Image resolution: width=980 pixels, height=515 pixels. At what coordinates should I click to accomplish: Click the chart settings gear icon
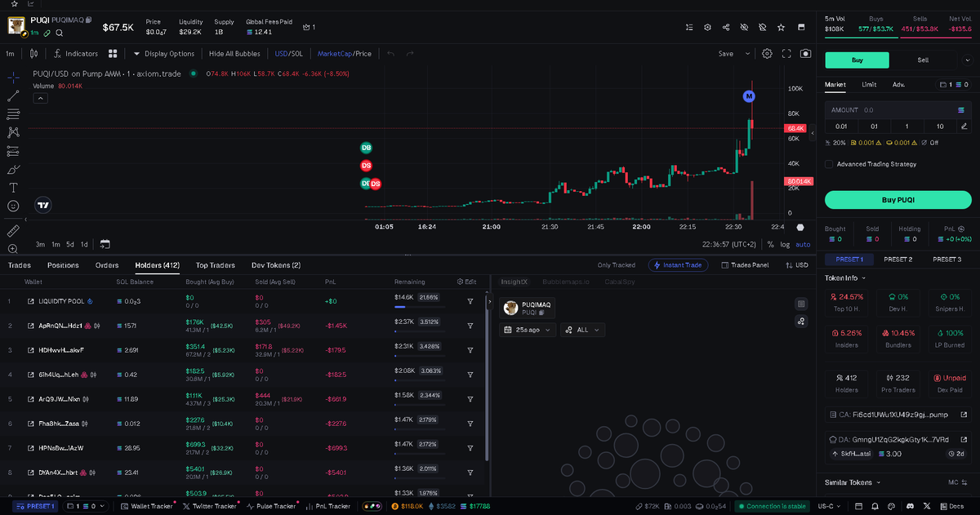click(767, 54)
